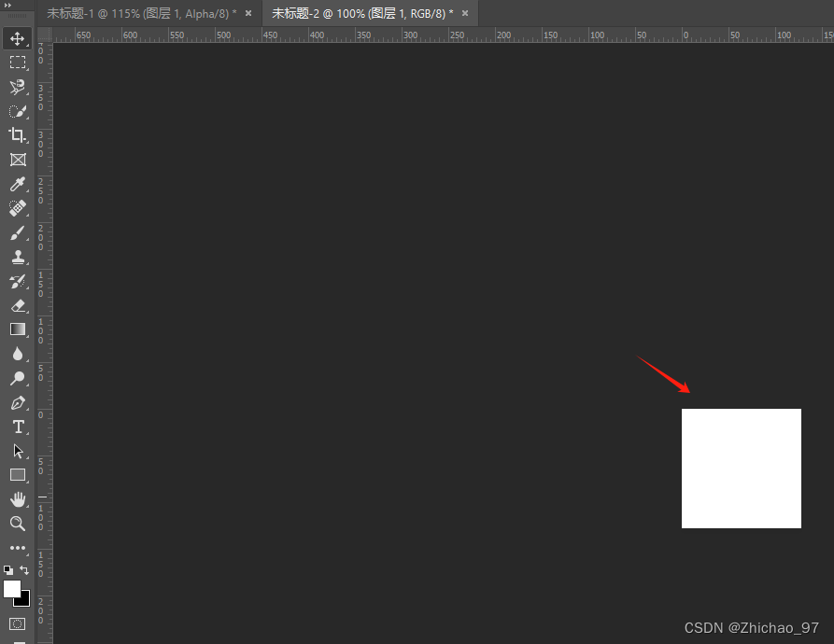
Task: Select the Polygonal Lasso tool
Action: coord(18,87)
